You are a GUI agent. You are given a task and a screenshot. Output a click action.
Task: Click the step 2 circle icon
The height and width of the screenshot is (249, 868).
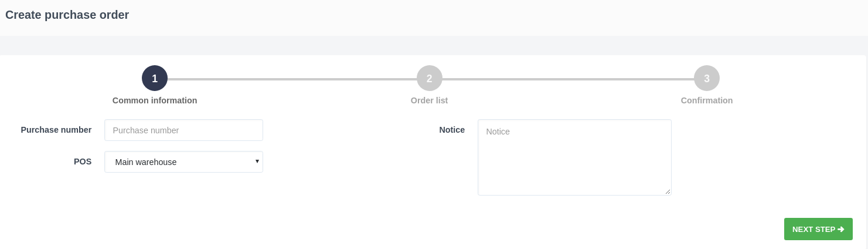(430, 78)
